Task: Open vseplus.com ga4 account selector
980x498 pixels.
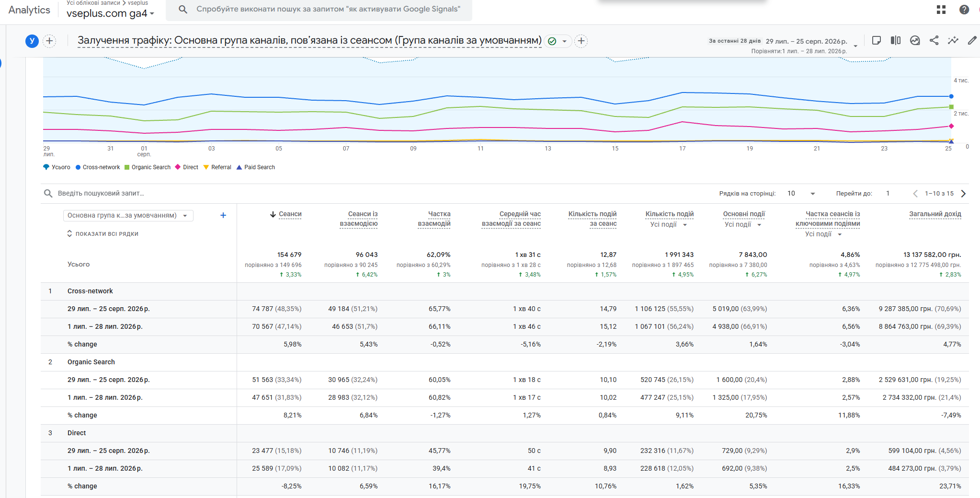Action: (111, 13)
